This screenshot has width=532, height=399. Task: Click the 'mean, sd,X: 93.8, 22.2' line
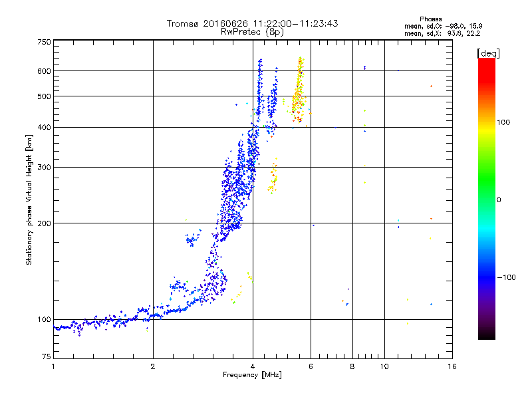click(442, 33)
